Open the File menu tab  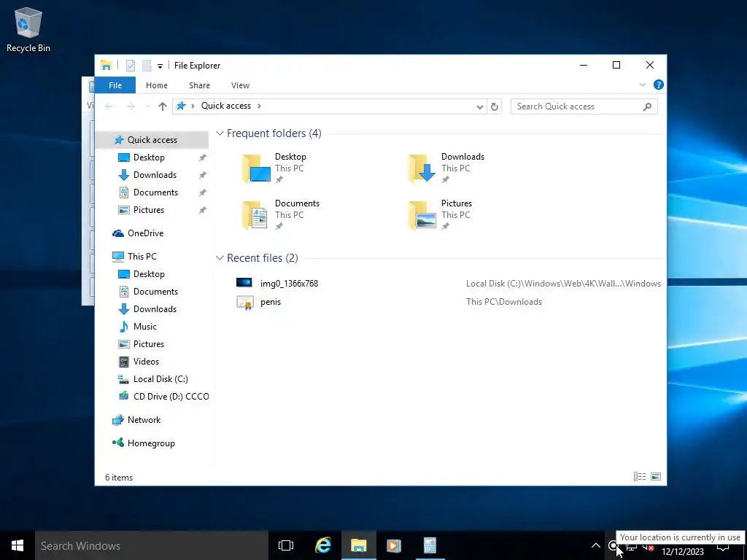[115, 85]
